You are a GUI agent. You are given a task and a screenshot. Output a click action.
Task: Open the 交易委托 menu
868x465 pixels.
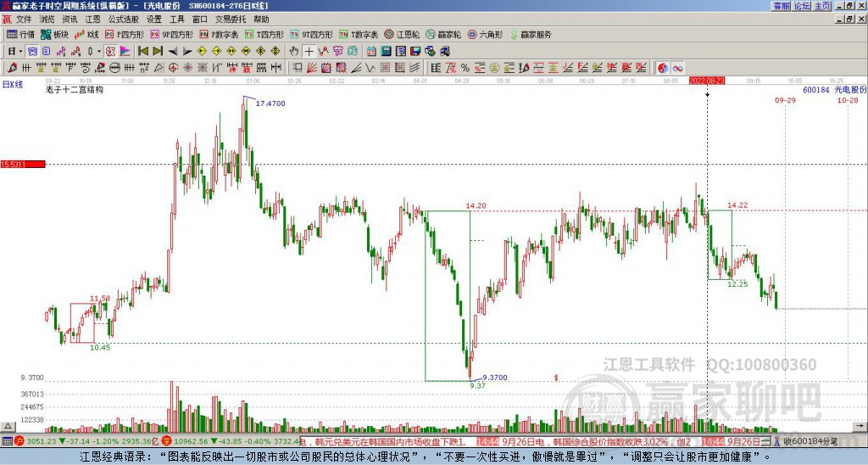click(231, 20)
